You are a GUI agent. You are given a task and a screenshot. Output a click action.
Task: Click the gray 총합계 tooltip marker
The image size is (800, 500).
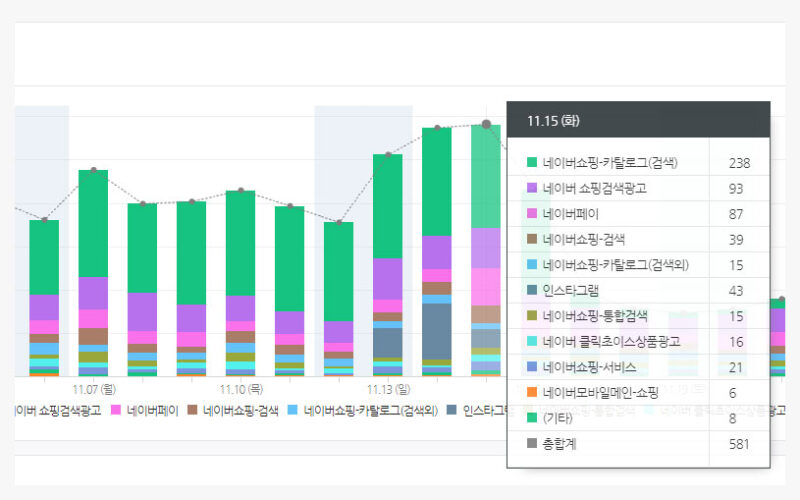click(x=532, y=444)
